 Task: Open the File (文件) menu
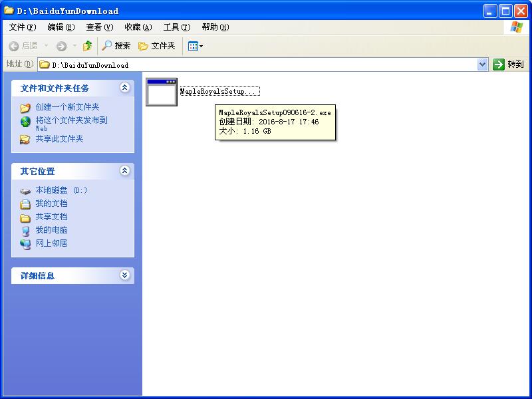point(22,27)
